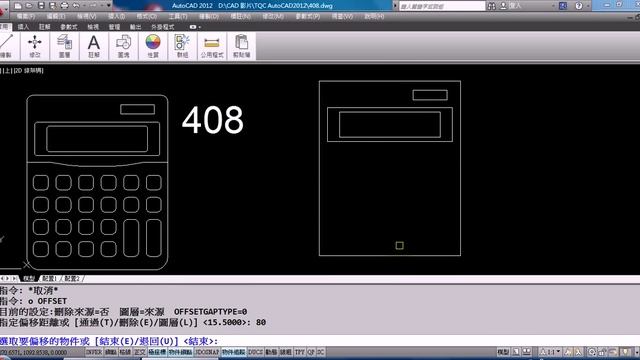Open the 說明(H) menu
640x360 pixels.
coord(374,16)
